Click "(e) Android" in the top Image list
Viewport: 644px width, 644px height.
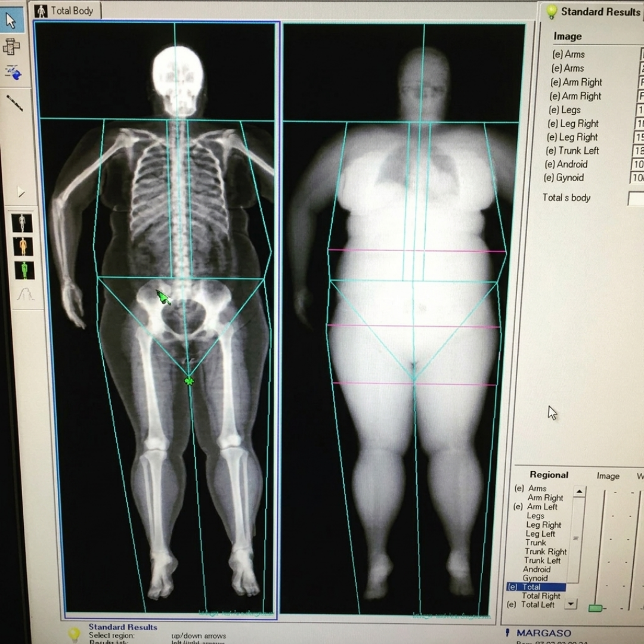[566, 165]
